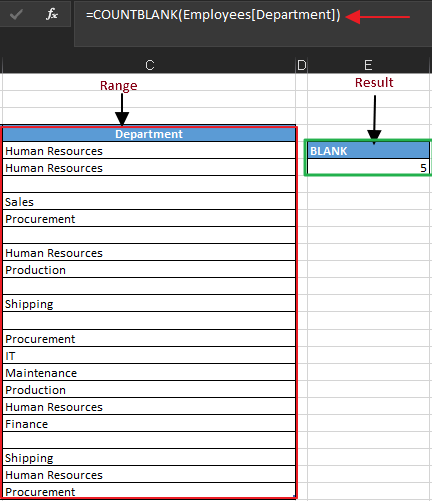Select the BLANK header cell
Image resolution: width=432 pixels, height=501 pixels.
point(368,151)
